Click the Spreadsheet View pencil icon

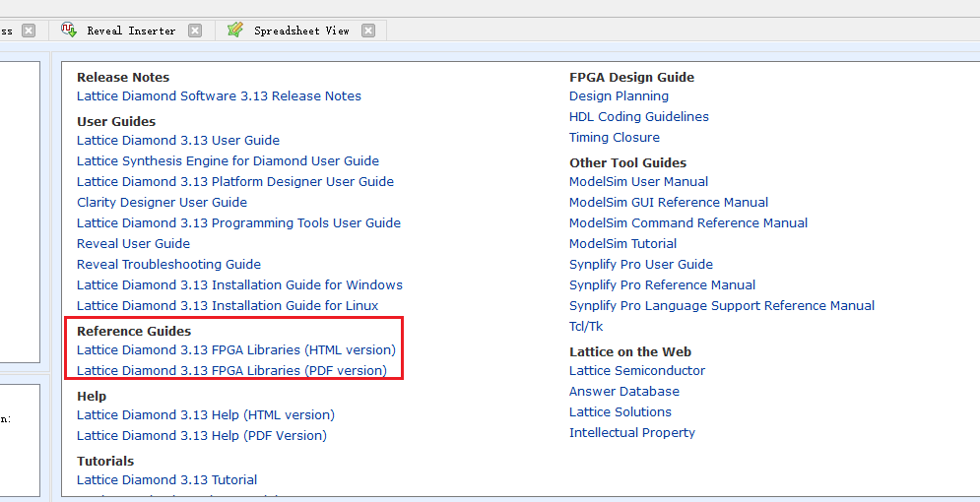pos(235,30)
